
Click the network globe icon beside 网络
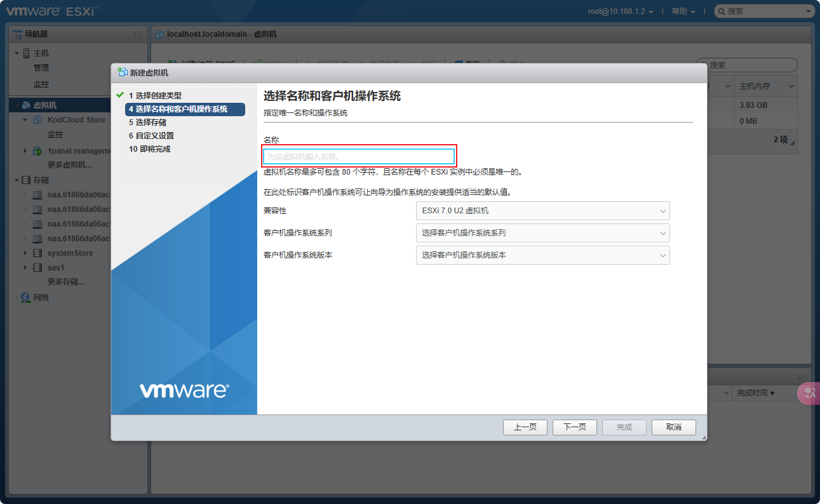(25, 298)
